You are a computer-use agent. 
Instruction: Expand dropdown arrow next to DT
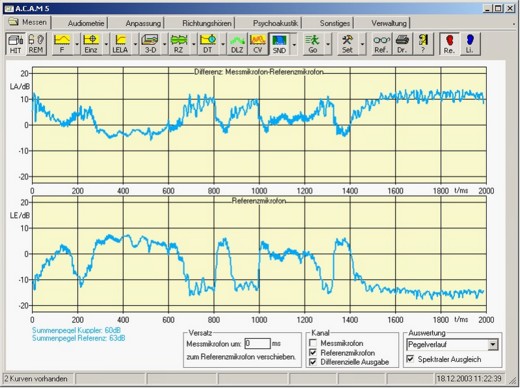click(223, 44)
